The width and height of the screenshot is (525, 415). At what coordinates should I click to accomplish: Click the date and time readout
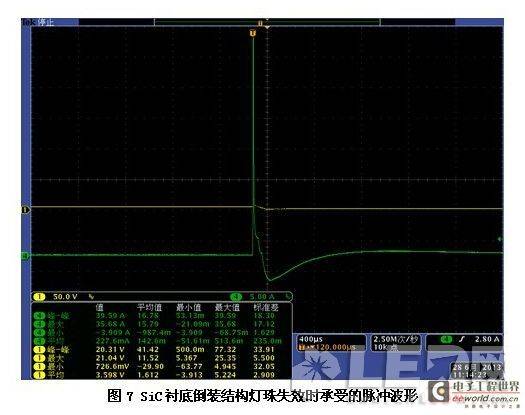[x=476, y=371]
